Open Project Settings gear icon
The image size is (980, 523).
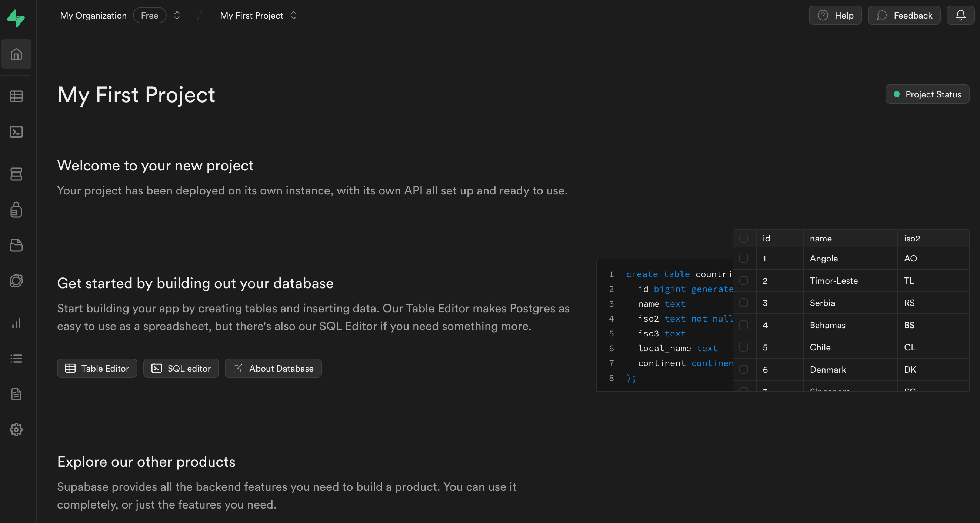16,430
